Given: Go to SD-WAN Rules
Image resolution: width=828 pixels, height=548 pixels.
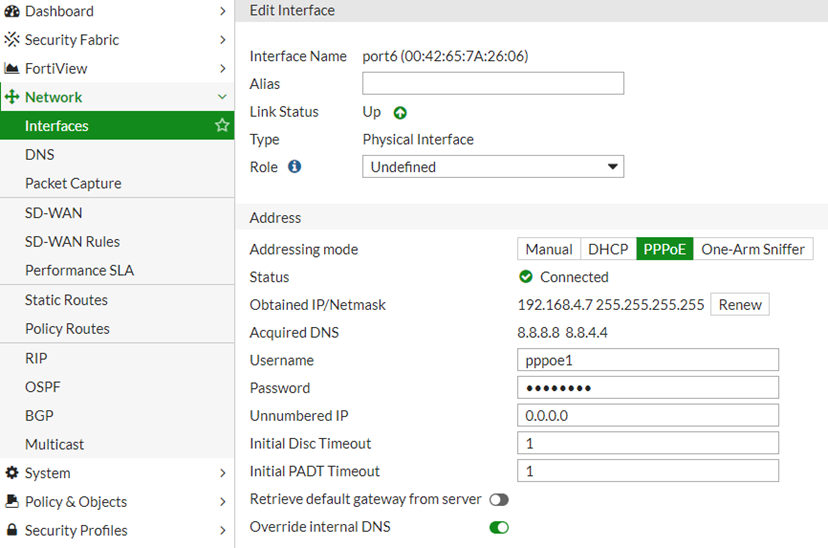Looking at the screenshot, I should (72, 241).
